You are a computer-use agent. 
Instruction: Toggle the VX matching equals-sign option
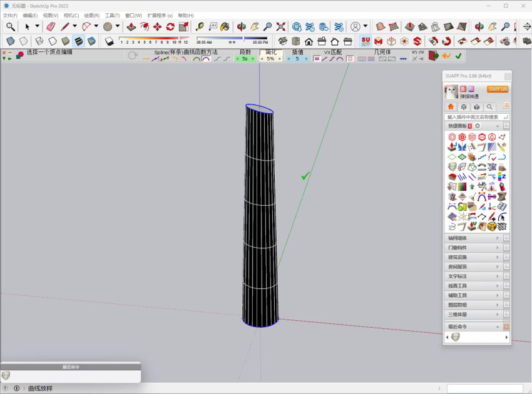pos(316,59)
